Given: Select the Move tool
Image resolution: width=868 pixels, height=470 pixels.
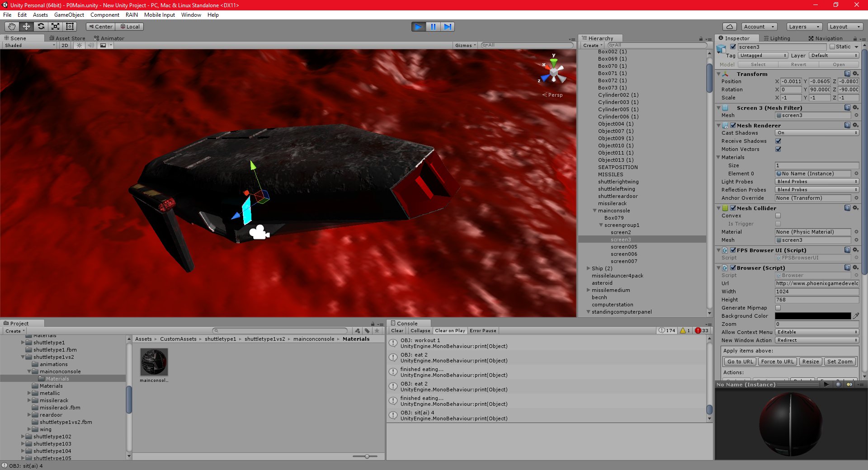Looking at the screenshot, I should [x=26, y=27].
